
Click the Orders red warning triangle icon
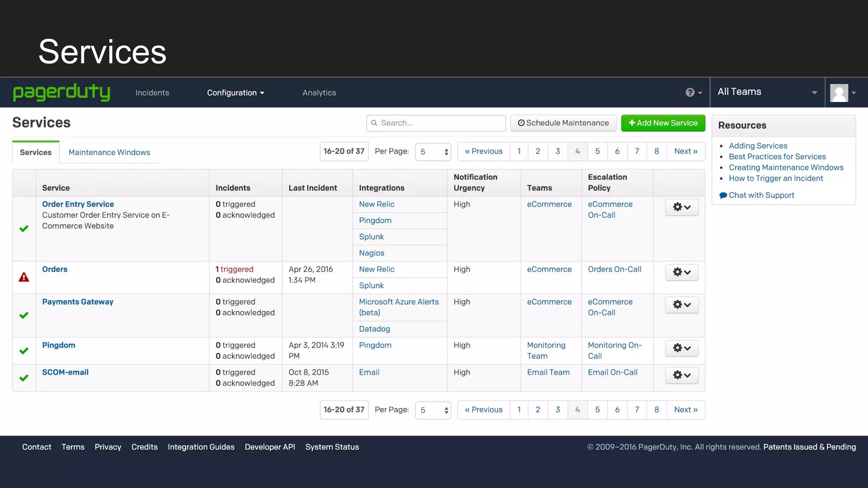[x=24, y=277]
